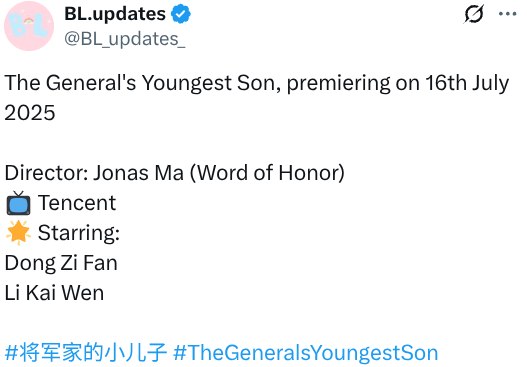Click the television emoji beside Tencent
527x367 pixels.
click(18, 203)
